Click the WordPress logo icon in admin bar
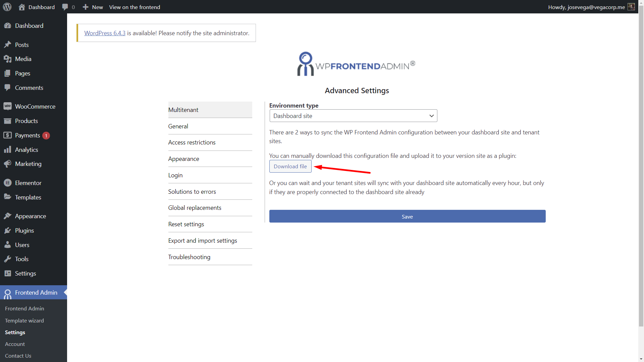The width and height of the screenshot is (644, 362). (7, 7)
